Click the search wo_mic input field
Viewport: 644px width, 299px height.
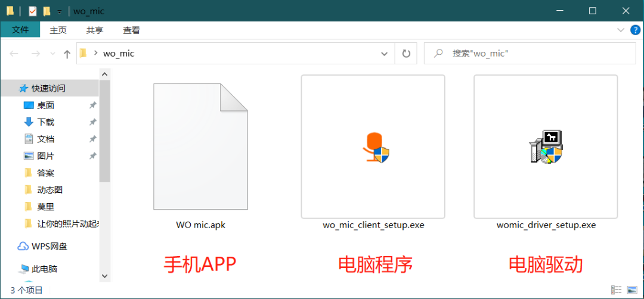[x=530, y=54]
